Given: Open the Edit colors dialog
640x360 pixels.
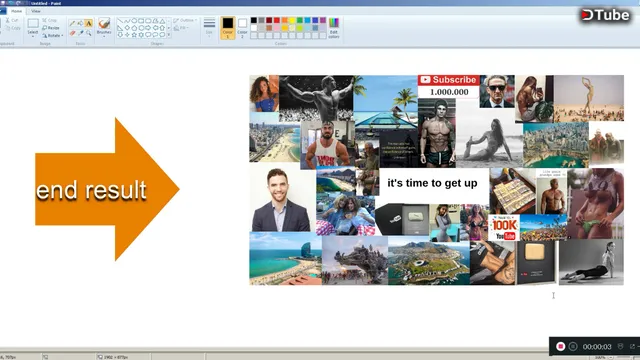Looking at the screenshot, I should pyautogui.click(x=334, y=28).
